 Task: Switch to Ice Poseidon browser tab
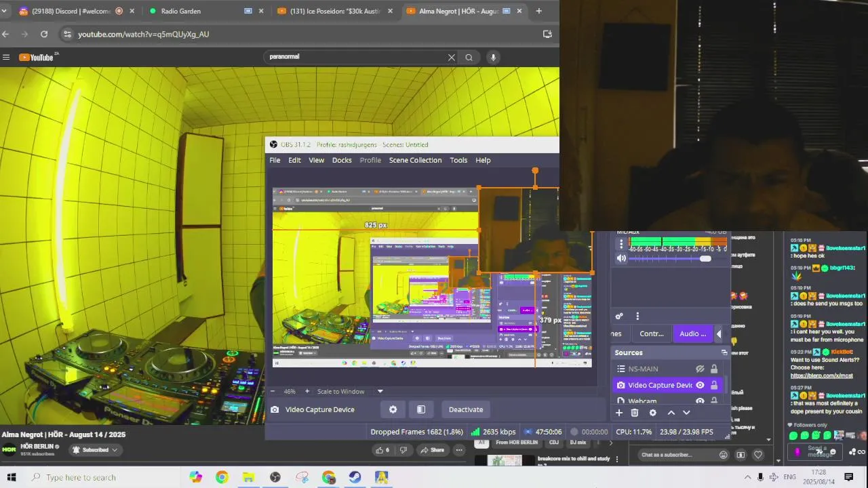tap(335, 11)
